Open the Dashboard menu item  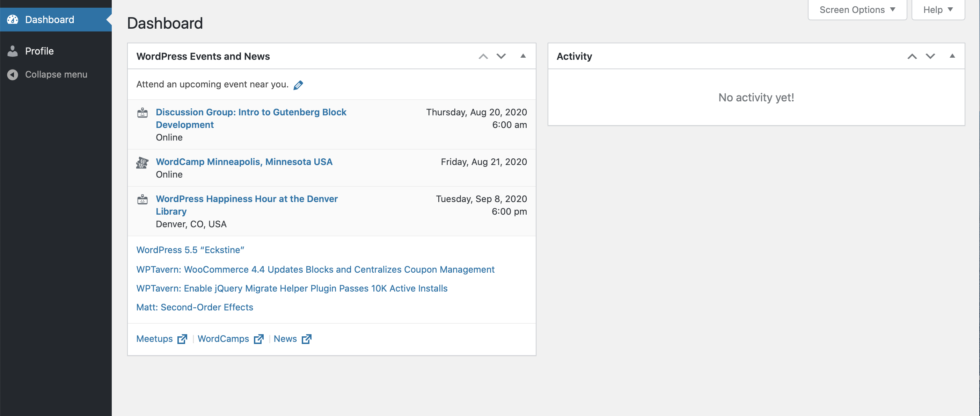click(56, 20)
